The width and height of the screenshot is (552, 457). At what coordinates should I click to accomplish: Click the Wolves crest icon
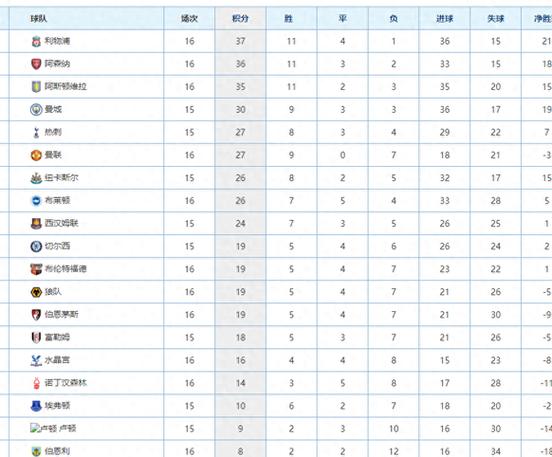(x=36, y=292)
